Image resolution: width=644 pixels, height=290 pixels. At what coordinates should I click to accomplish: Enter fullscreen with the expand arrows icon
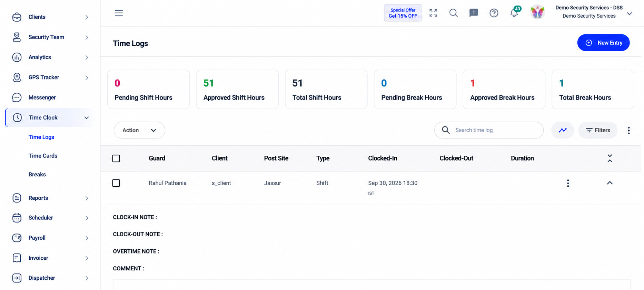point(433,13)
